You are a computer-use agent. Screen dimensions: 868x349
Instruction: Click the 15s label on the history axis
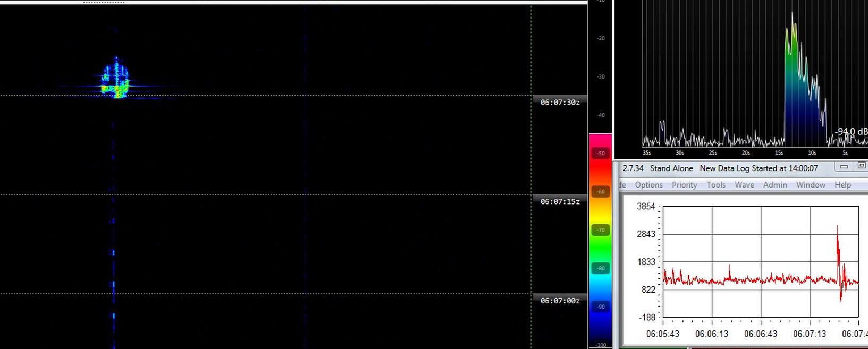(x=779, y=153)
